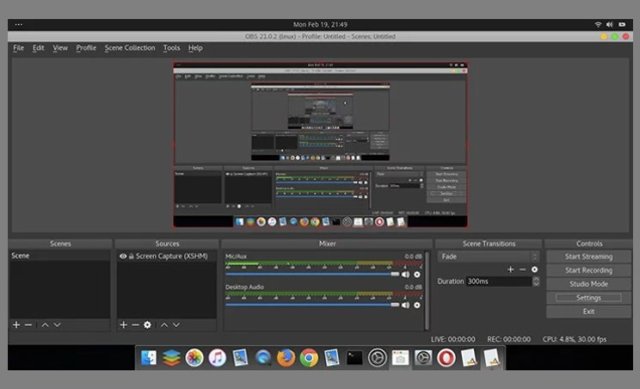Click 'CPU: 4.8%, 30.00 fps' status text
The width and height of the screenshot is (640, 389).
coord(574,340)
